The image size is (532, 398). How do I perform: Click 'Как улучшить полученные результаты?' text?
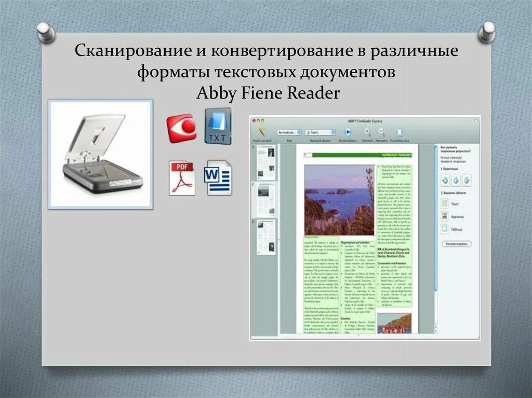[x=455, y=150]
